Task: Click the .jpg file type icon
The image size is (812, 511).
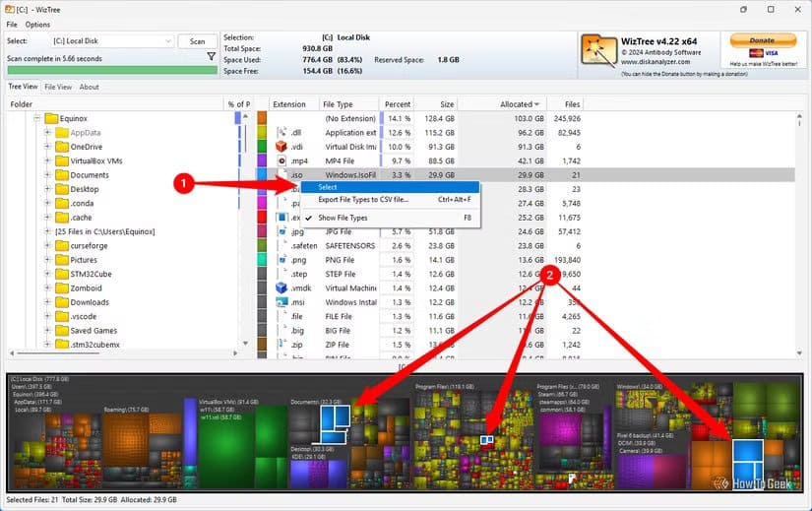Action: pos(281,231)
